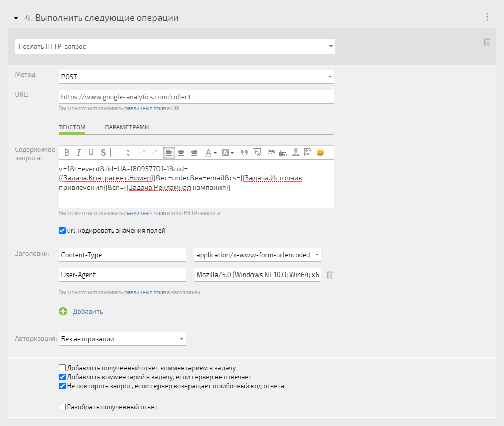Switch to the ПАРАМЕТРАМИ tab
This screenshot has height=426, width=504.
[x=127, y=127]
